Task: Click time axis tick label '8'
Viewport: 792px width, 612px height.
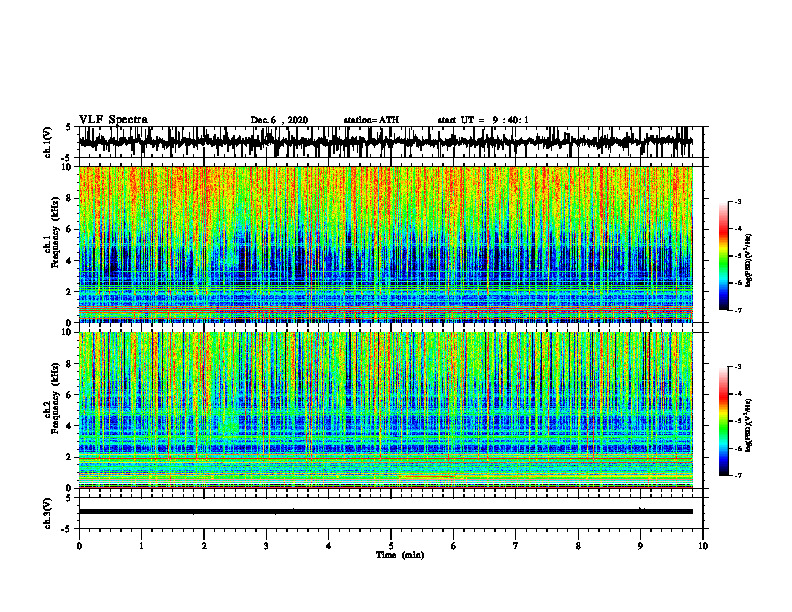Action: click(578, 546)
